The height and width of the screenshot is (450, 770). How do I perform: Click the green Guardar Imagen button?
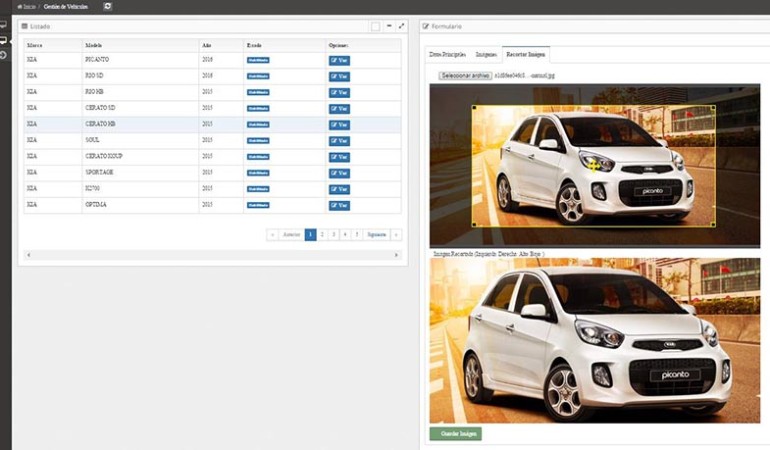click(456, 434)
